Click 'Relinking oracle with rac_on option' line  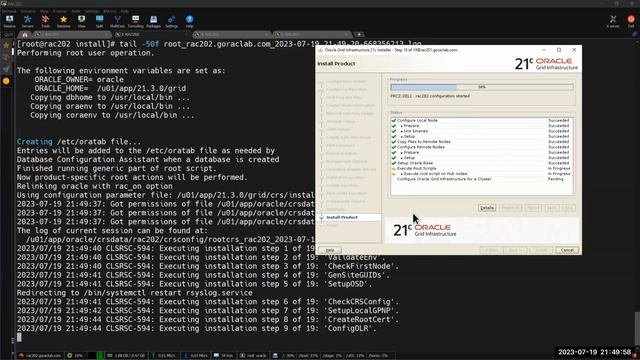point(95,186)
